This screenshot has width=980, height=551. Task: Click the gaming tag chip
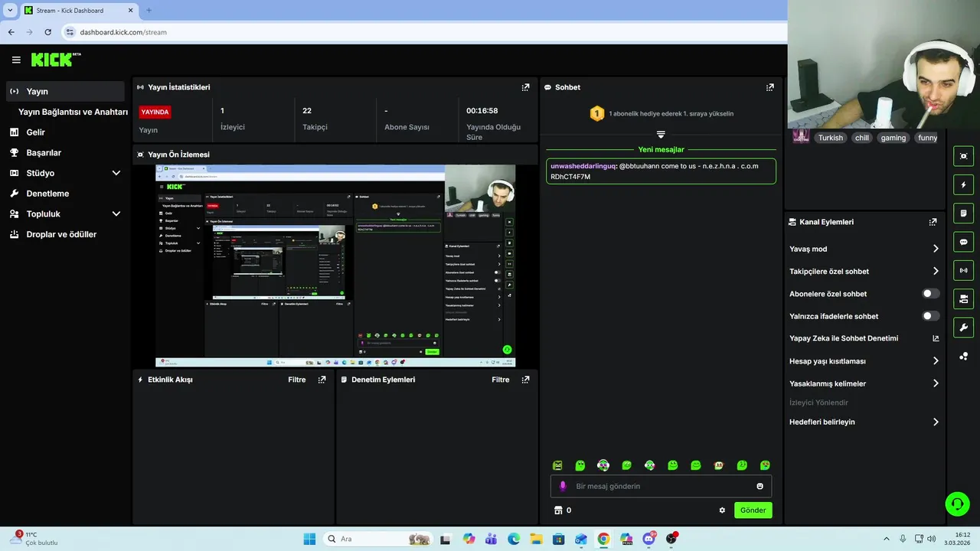[893, 138]
